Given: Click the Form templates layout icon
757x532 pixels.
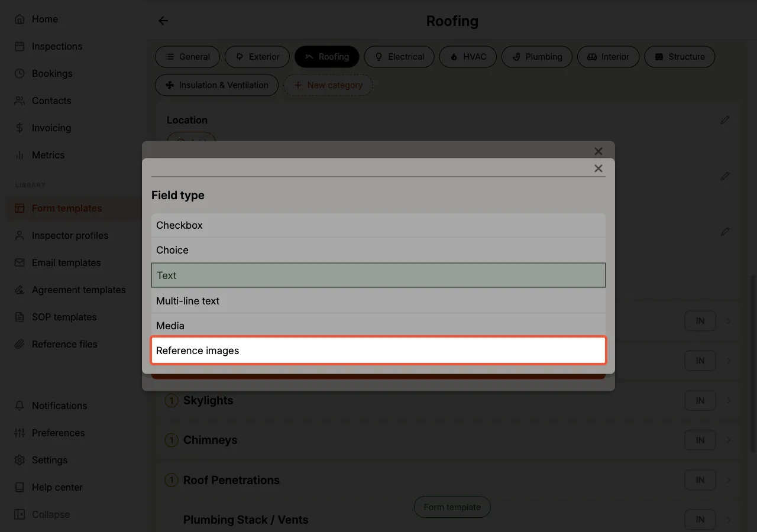Looking at the screenshot, I should point(20,208).
